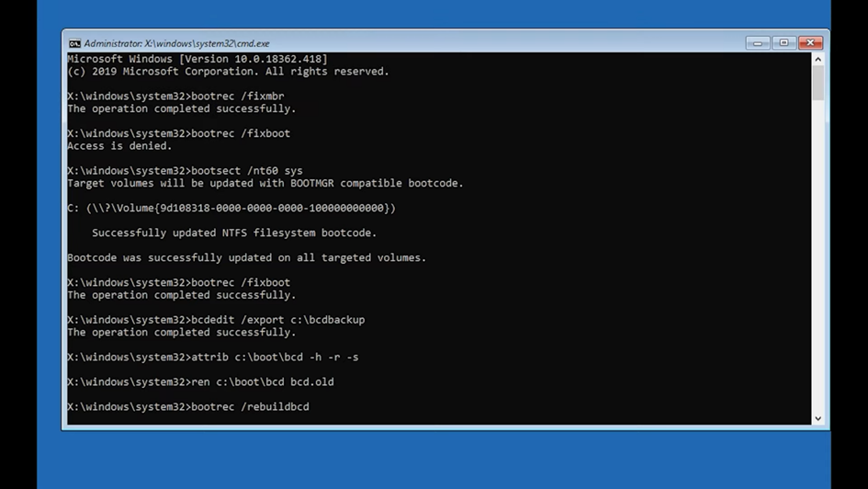Click the 'Microsoft Windows [Version 10.0.18362.418]' line

pyautogui.click(x=197, y=59)
